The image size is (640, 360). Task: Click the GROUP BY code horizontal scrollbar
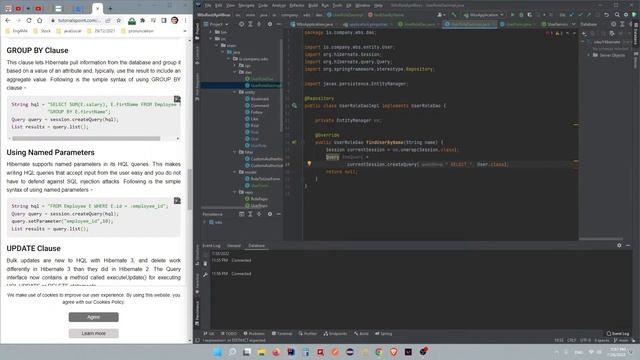(x=86, y=138)
